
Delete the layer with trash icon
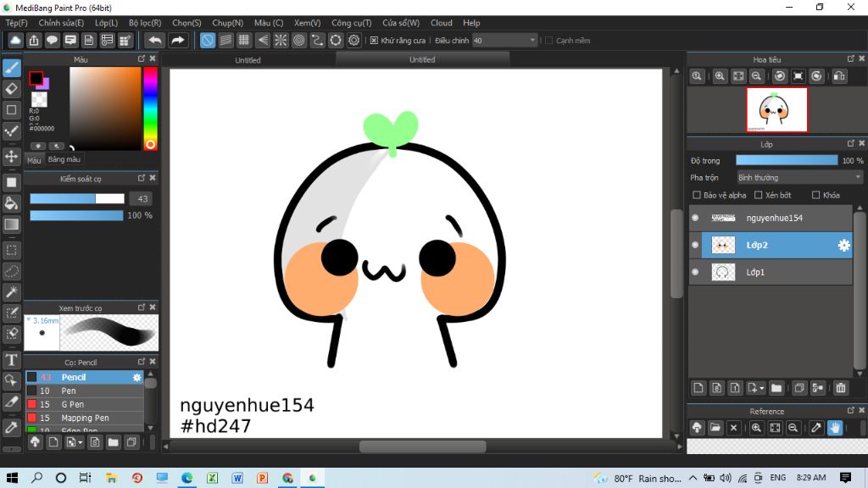pos(841,388)
